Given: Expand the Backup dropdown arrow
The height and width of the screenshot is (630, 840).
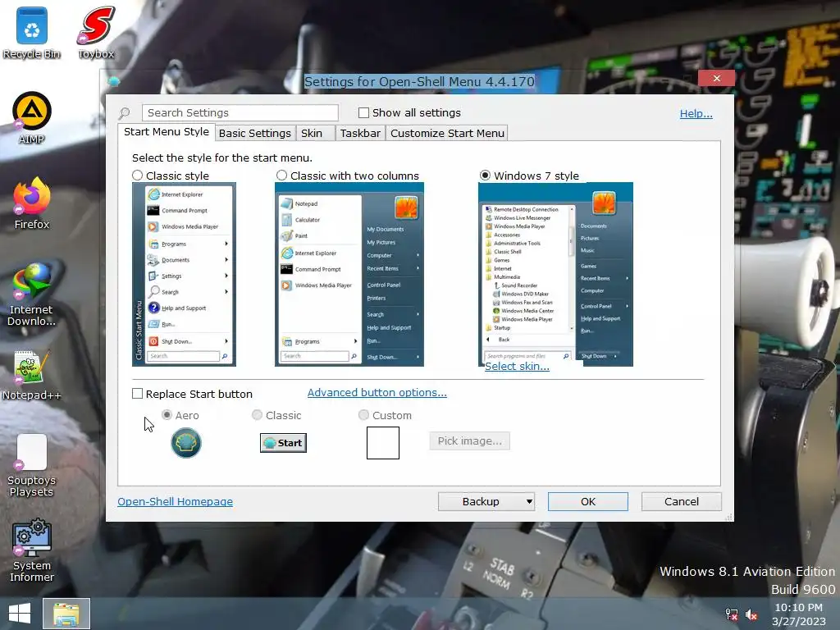Looking at the screenshot, I should click(x=529, y=501).
